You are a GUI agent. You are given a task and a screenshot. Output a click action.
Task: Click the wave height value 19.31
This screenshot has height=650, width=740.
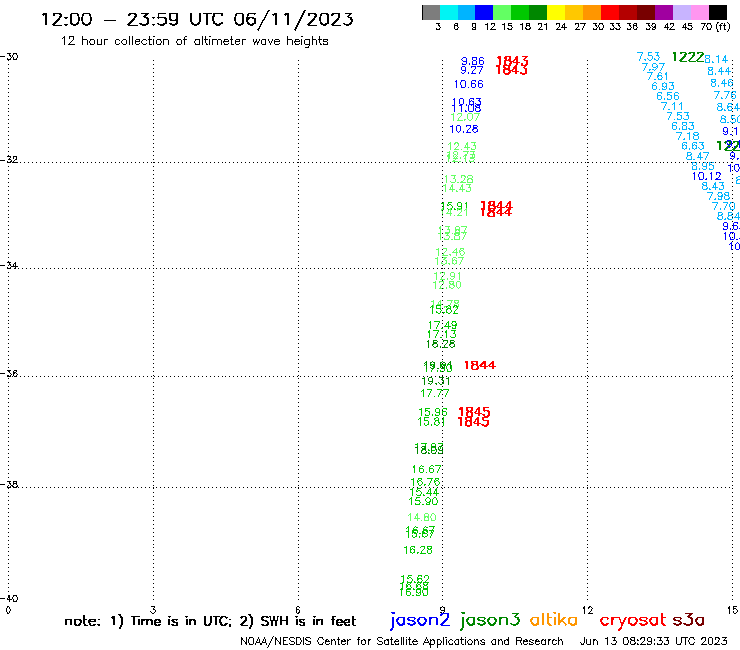pyautogui.click(x=436, y=381)
